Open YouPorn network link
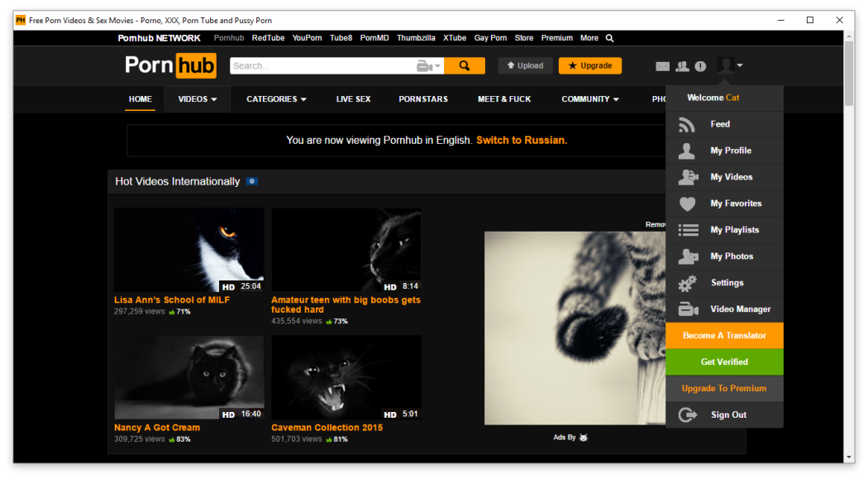The image size is (868, 479). click(307, 38)
